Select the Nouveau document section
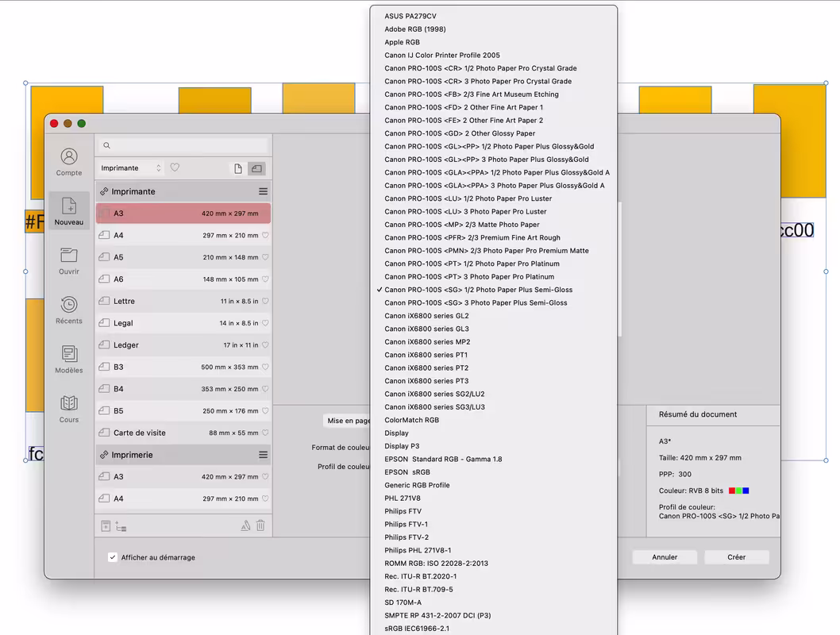Screen dimensions: 840x635 69,211
